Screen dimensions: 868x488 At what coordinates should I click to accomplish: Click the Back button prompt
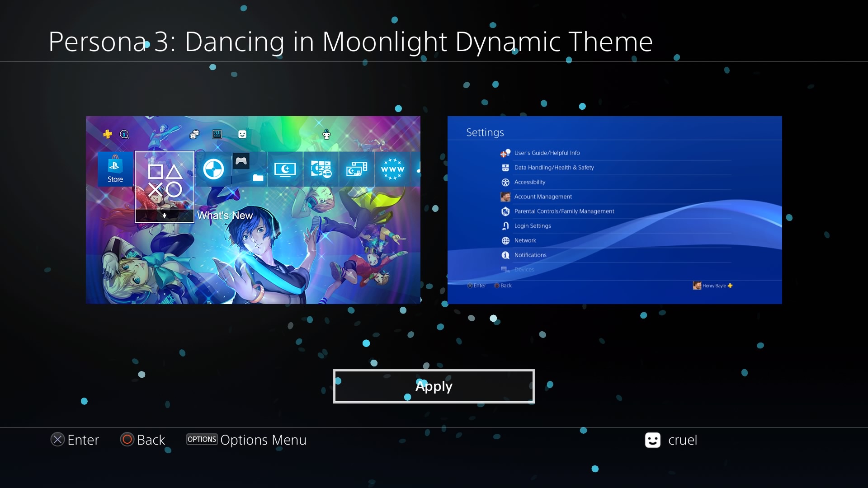pos(143,440)
